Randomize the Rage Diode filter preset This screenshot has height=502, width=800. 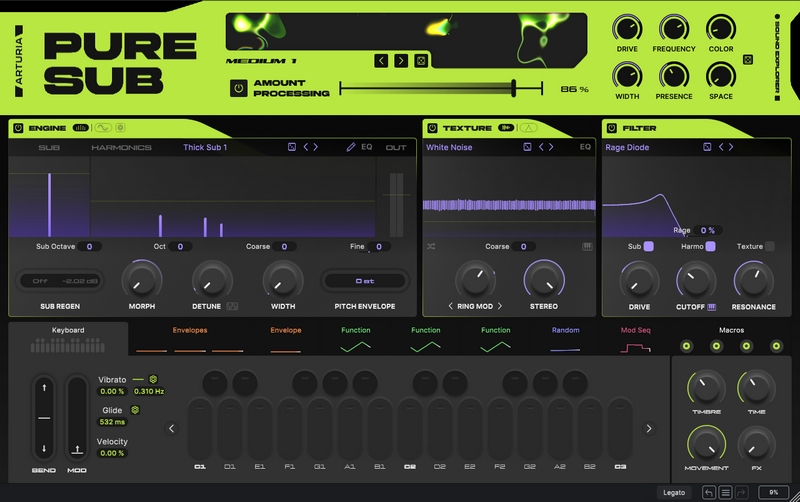tap(707, 147)
